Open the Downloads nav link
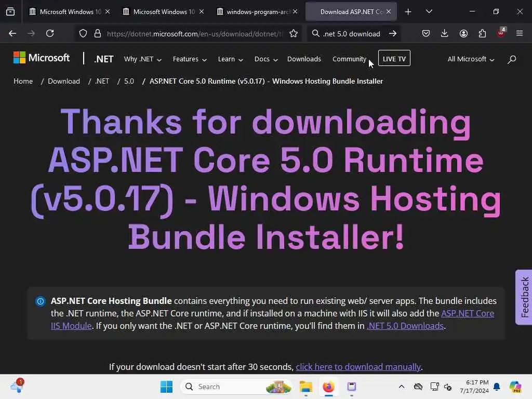Viewport: 532px width, 399px height. click(304, 59)
